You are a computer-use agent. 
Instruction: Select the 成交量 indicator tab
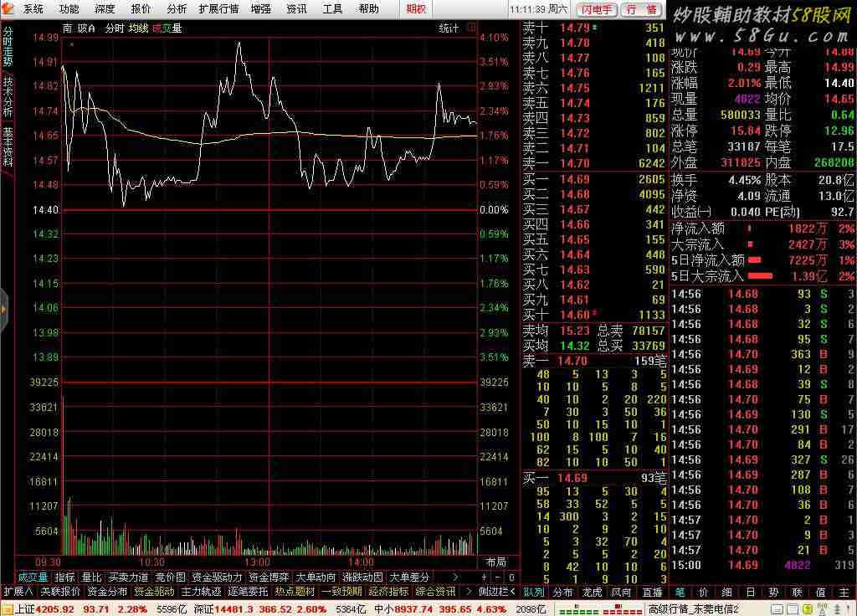[x=33, y=577]
